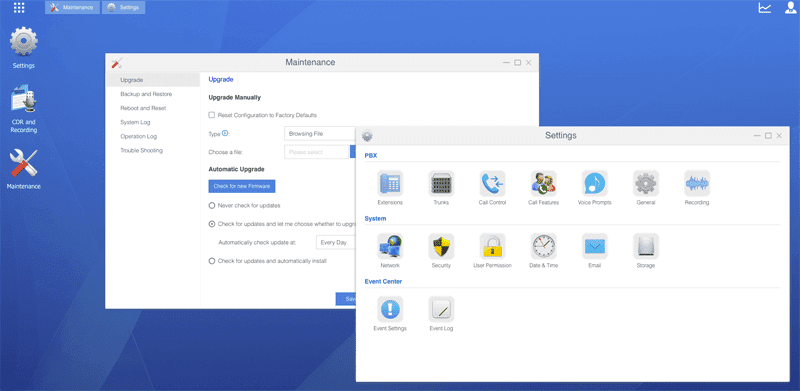Open Event Settings icon
The width and height of the screenshot is (800, 391).
click(390, 309)
